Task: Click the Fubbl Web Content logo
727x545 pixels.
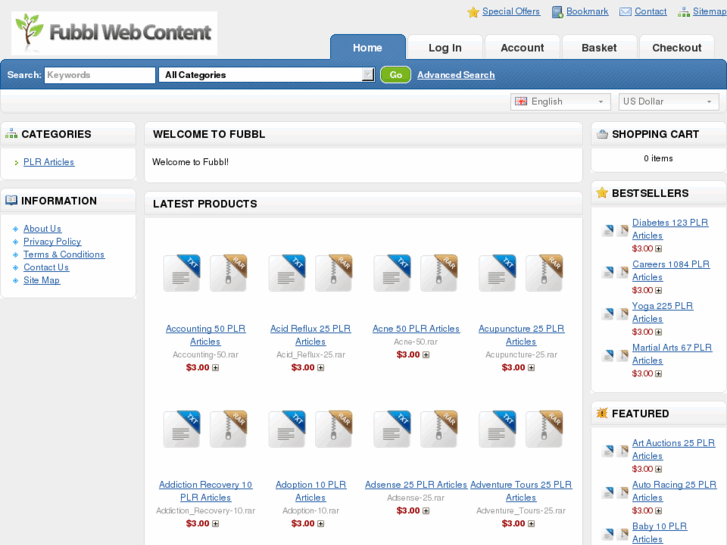Action: 114,33
